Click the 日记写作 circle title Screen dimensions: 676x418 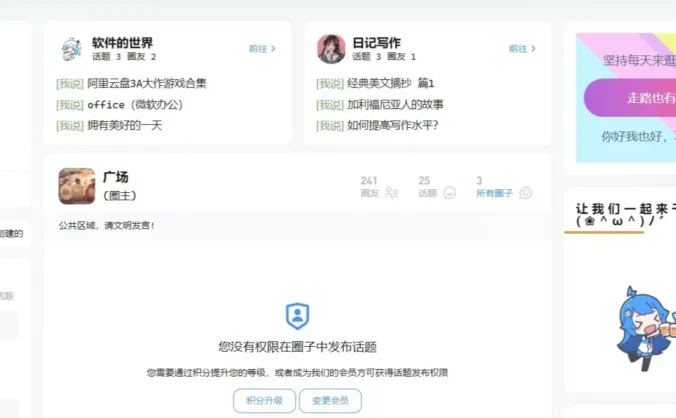(x=376, y=43)
